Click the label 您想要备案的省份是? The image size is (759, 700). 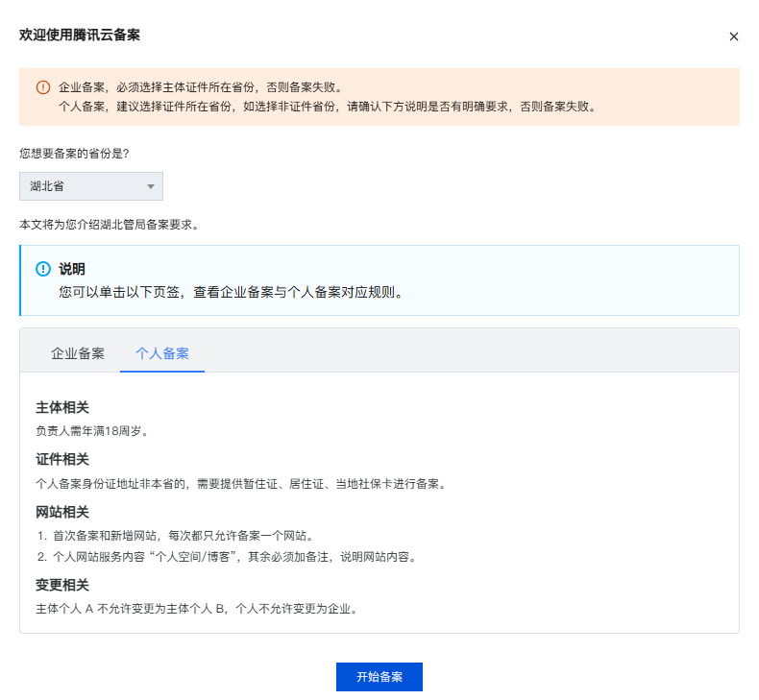pyautogui.click(x=74, y=154)
